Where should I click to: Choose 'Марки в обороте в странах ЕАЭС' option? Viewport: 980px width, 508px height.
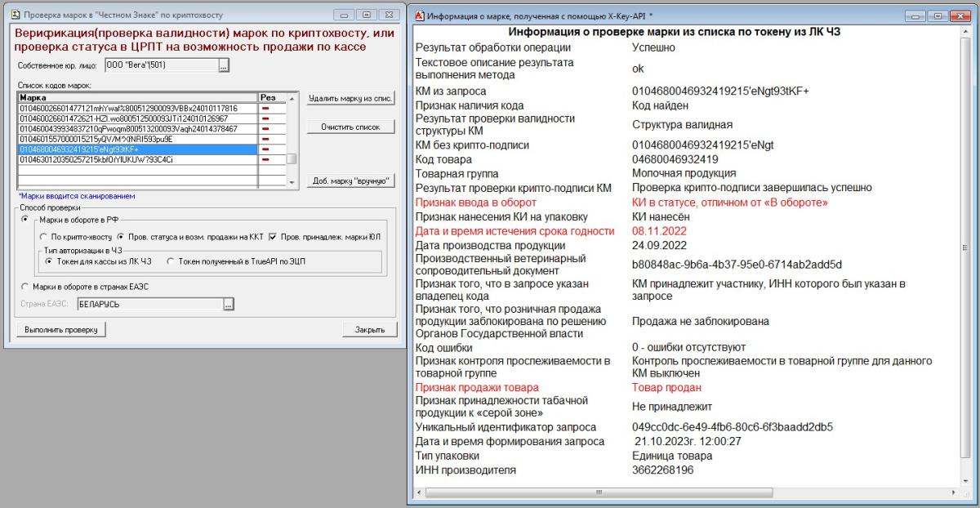(x=25, y=287)
